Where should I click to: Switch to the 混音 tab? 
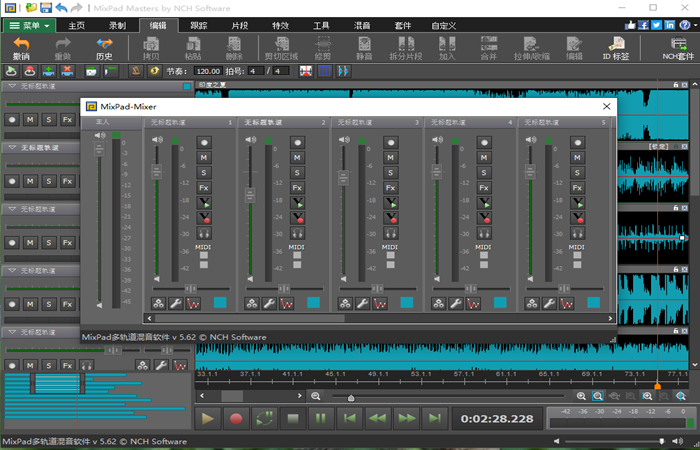click(362, 26)
